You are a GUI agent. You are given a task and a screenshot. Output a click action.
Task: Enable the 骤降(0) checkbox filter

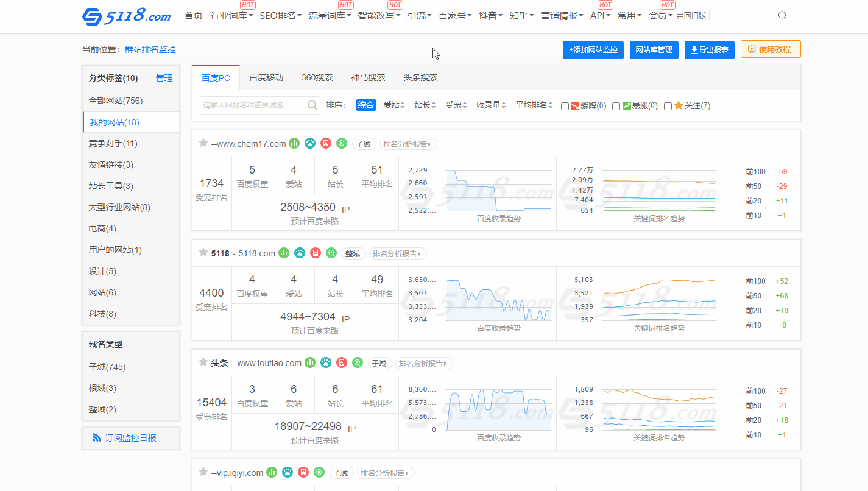pos(565,106)
